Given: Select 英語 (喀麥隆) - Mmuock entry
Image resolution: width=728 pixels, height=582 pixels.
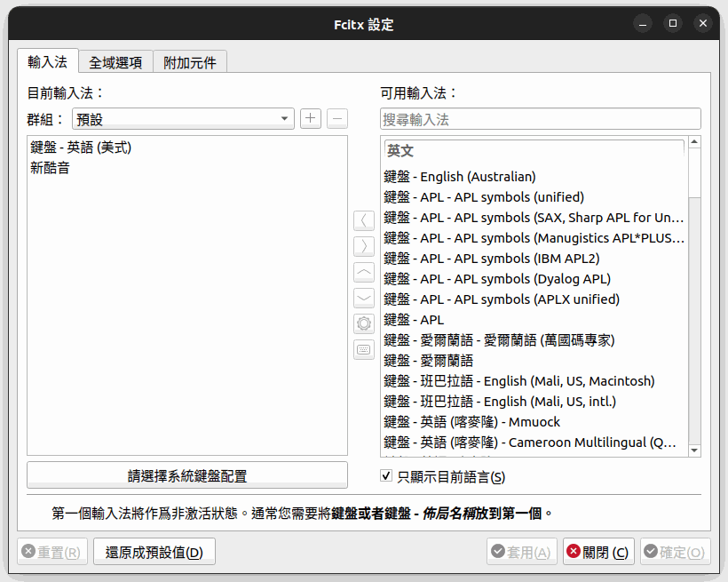Looking at the screenshot, I should click(534, 422).
